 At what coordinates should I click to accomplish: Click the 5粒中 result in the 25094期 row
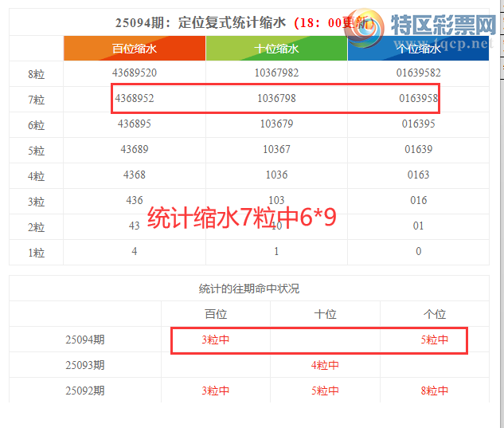coord(434,340)
